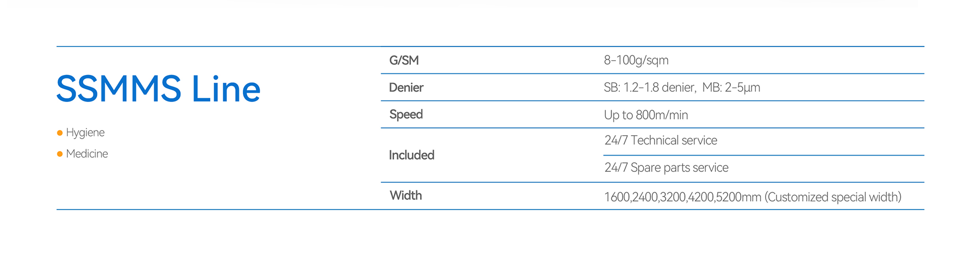Viewport: 980px width, 255px height.
Task: Click the orange bullet beside Medicine
Action: 60,154
